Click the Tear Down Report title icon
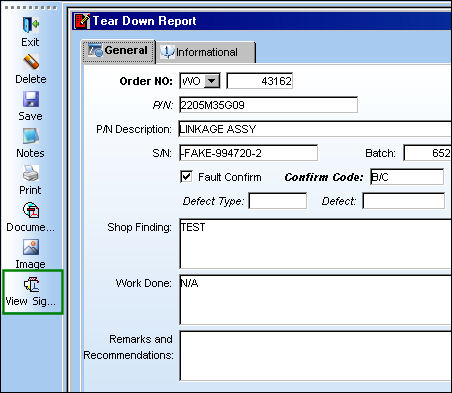The height and width of the screenshot is (393, 452). (82, 21)
